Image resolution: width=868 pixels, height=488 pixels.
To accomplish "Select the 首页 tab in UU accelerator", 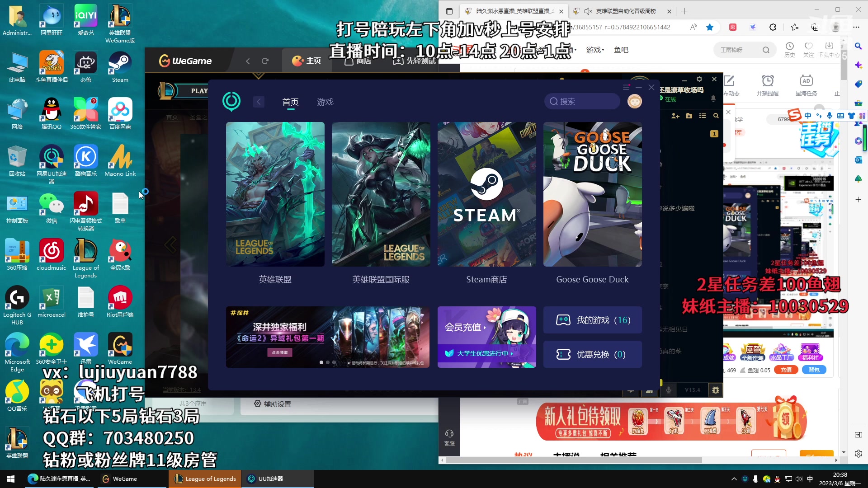I will (290, 102).
